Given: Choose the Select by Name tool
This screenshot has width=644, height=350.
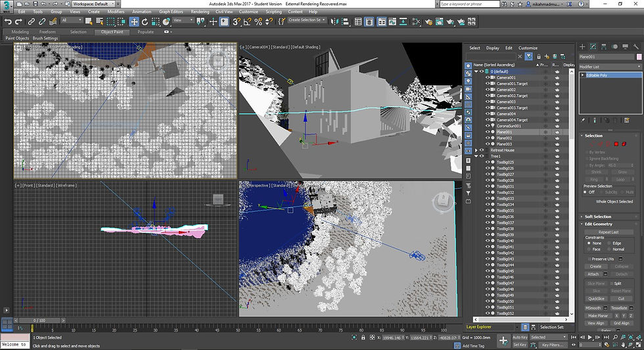Looking at the screenshot, I should (99, 22).
